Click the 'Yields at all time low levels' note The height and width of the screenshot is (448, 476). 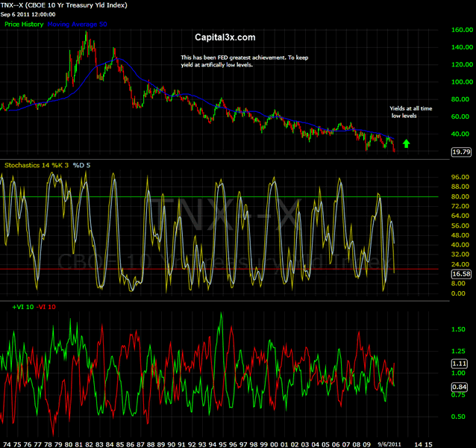coord(410,112)
